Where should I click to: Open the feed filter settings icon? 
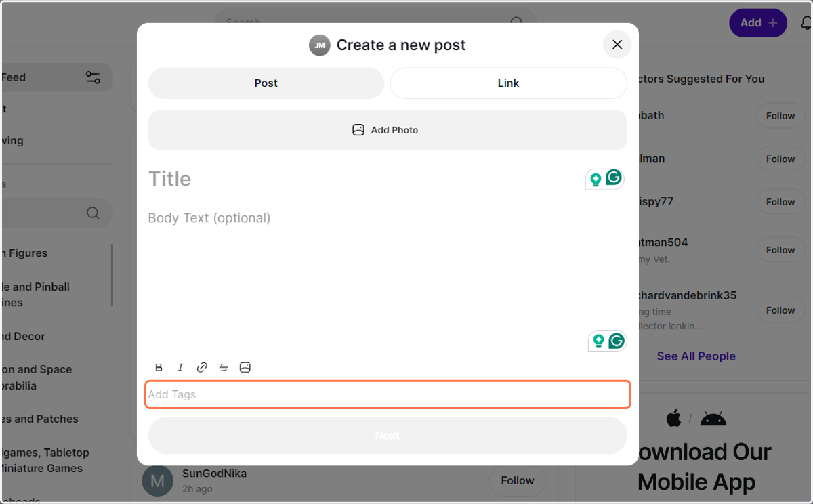pyautogui.click(x=93, y=77)
